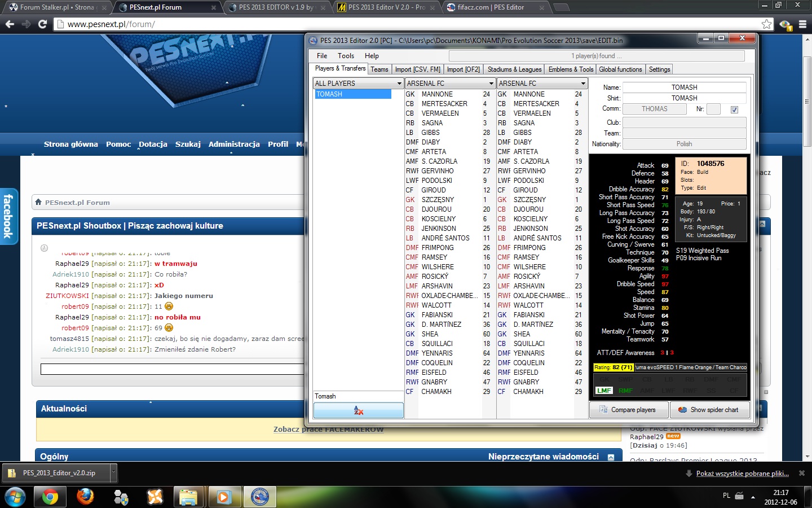This screenshot has height=508, width=812.
Task: Click the orange ID info panel
Action: 710,176
